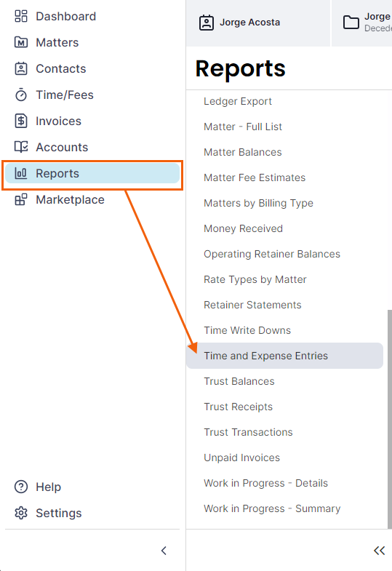Open the Trust Balances report
Screen dimensions: 392x571
[239, 381]
